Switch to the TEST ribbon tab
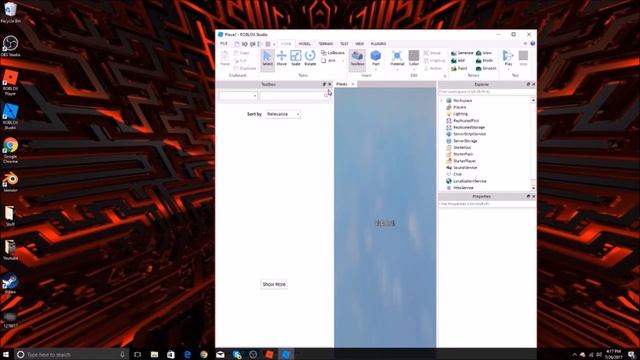The width and height of the screenshot is (640, 360). (x=344, y=44)
